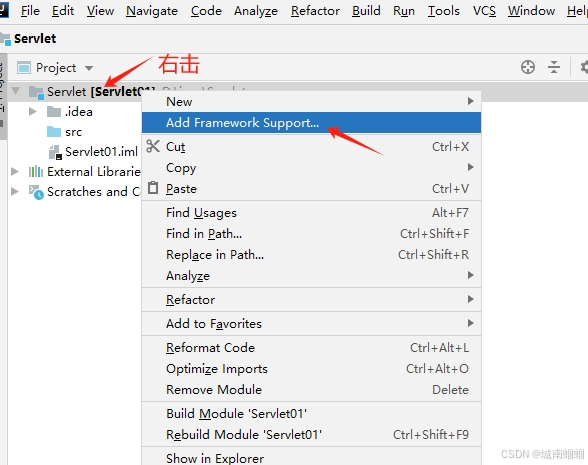Open the Copy submenu arrow

470,167
